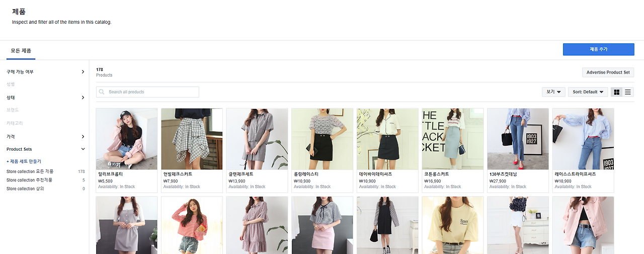Switch to list view icon
This screenshot has width=644, height=254.
point(628,92)
